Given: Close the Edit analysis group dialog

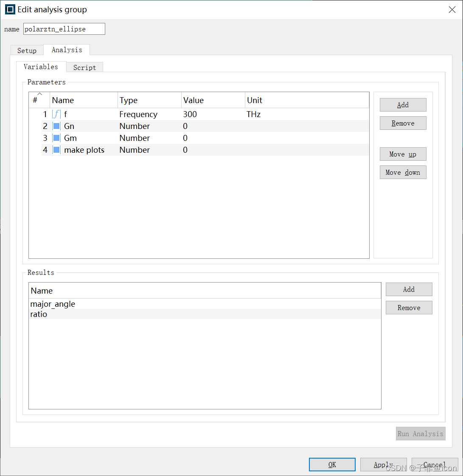Looking at the screenshot, I should (x=452, y=10).
